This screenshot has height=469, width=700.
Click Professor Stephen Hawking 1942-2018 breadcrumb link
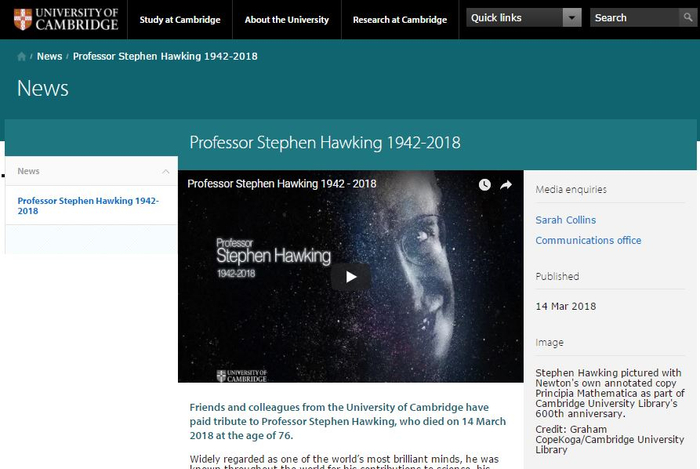pos(165,56)
